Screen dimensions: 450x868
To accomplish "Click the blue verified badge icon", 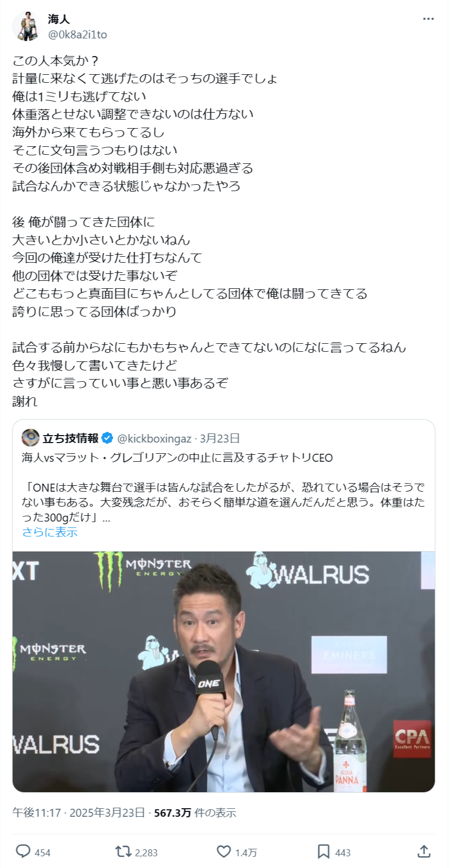I will (107, 438).
